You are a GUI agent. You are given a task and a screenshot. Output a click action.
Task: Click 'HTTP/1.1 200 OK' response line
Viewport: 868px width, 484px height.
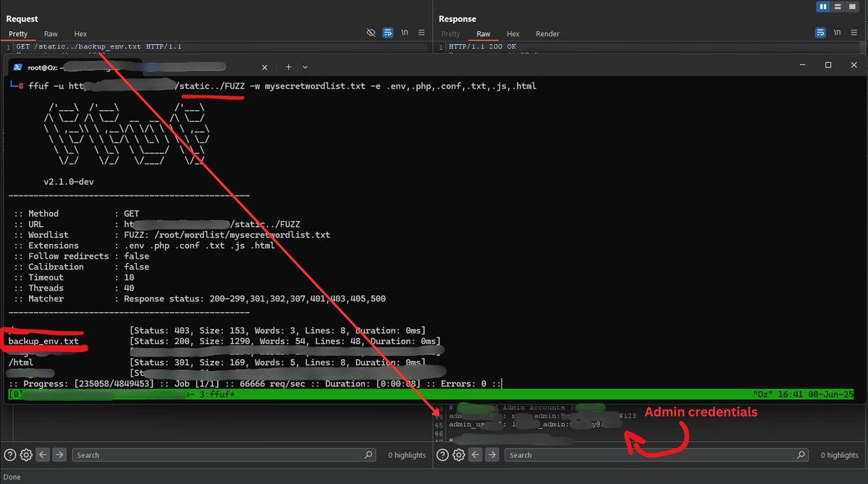point(482,46)
